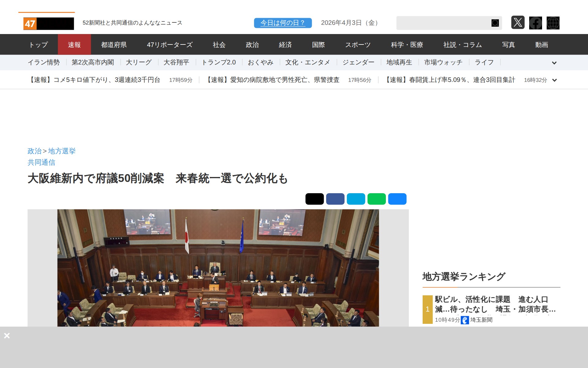The height and width of the screenshot is (368, 588).
Task: Share article via dark blue Facebook button
Action: (335, 199)
